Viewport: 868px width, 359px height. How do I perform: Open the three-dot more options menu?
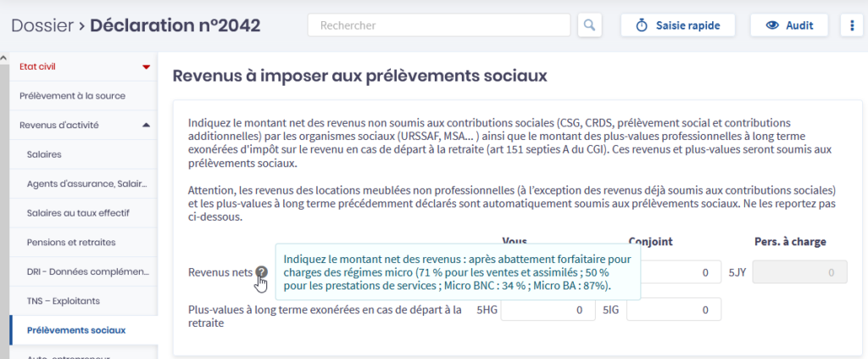pyautogui.click(x=852, y=25)
